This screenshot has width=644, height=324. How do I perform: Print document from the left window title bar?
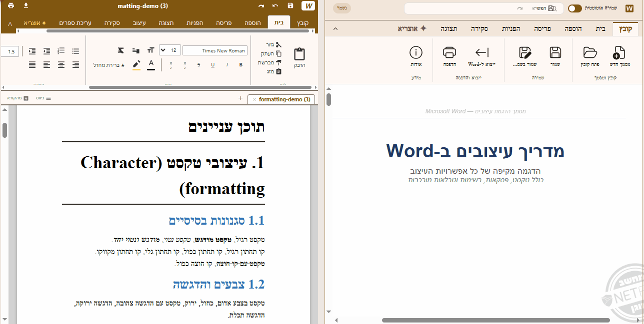pos(11,6)
